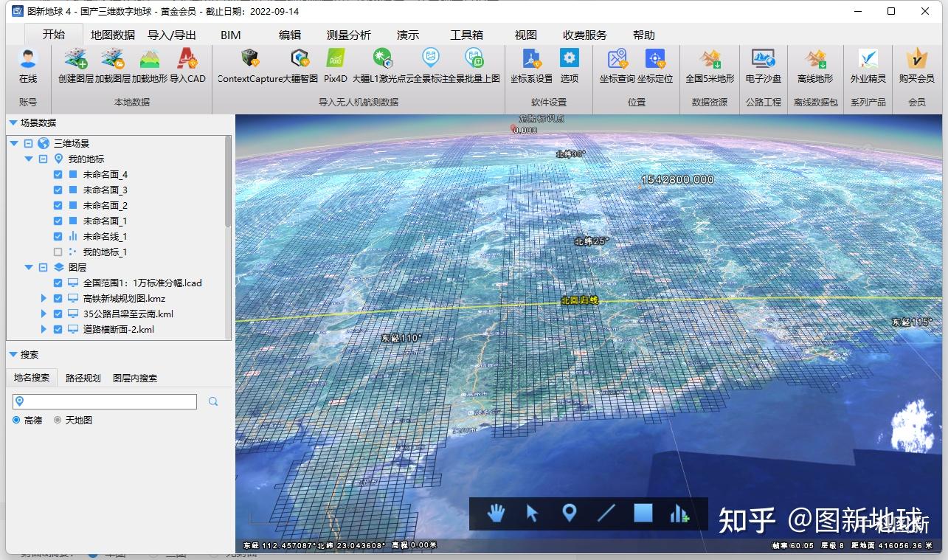Uncheck 未命名面_1 checkbox
The height and width of the screenshot is (560, 948).
tap(58, 221)
